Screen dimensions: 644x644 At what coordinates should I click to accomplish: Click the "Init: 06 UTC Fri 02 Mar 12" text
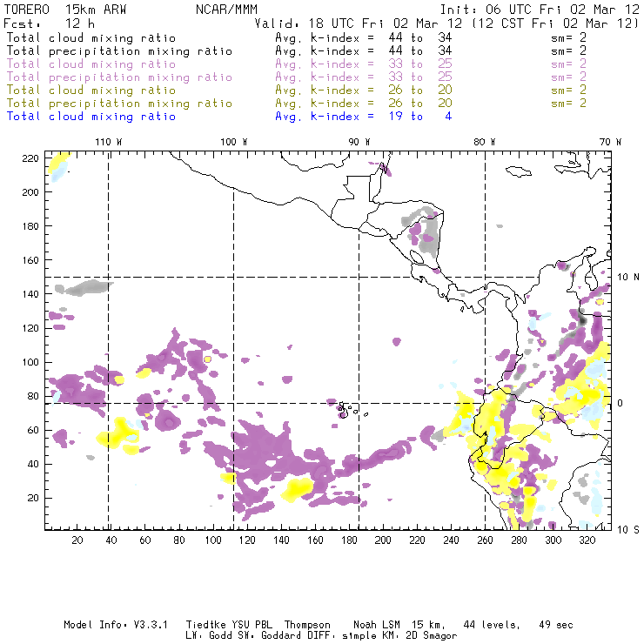coord(540,10)
